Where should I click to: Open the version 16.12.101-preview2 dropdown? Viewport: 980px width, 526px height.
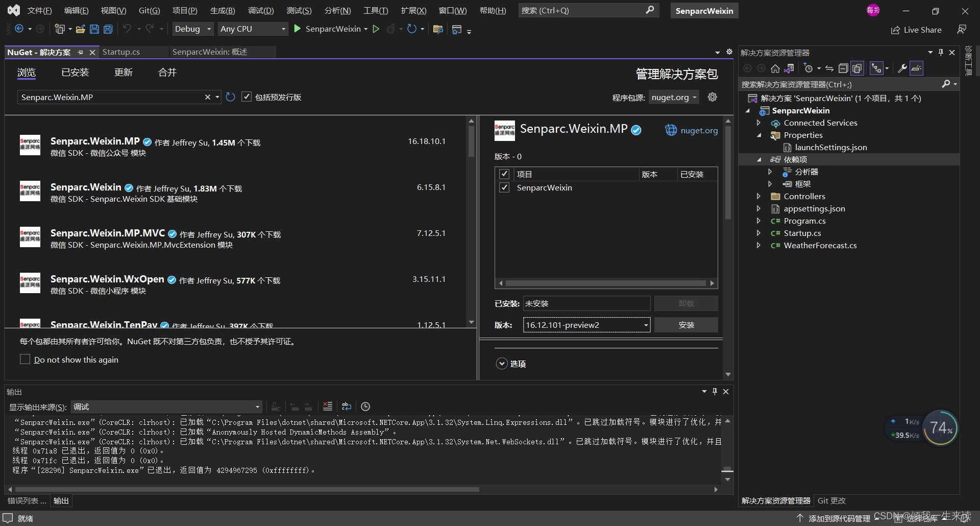[587, 325]
